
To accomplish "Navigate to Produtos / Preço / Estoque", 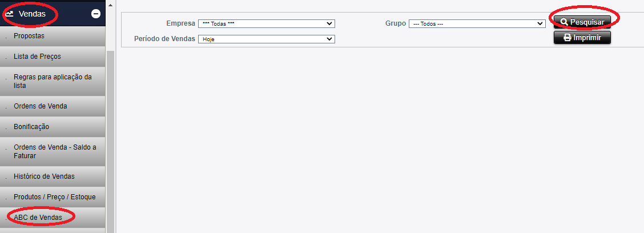I will click(54, 197).
